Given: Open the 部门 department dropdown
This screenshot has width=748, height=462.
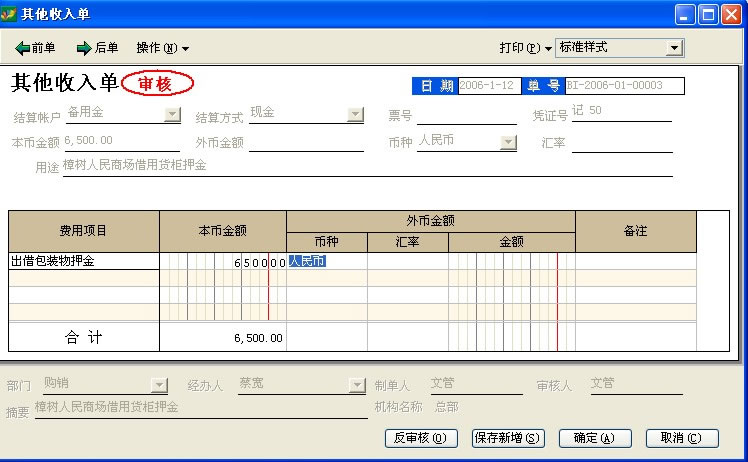Looking at the screenshot, I should [x=158, y=385].
